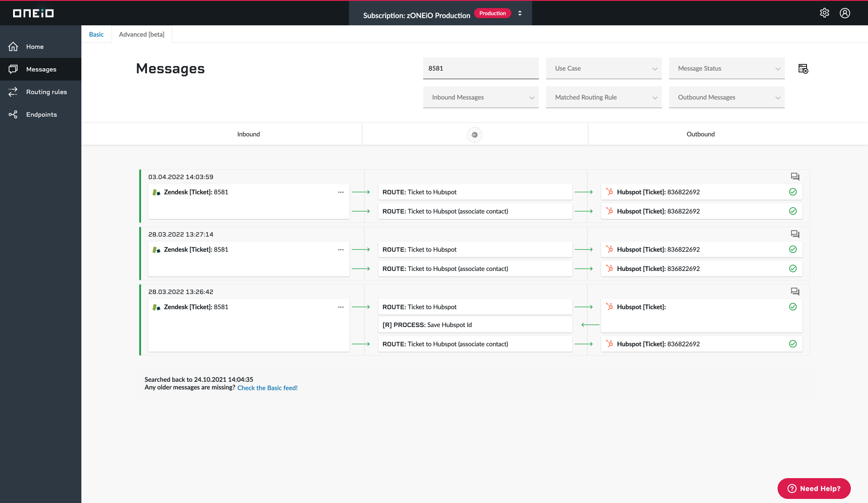
Task: Click success checkmark of last 13:26:42 outbound
Action: tap(793, 344)
